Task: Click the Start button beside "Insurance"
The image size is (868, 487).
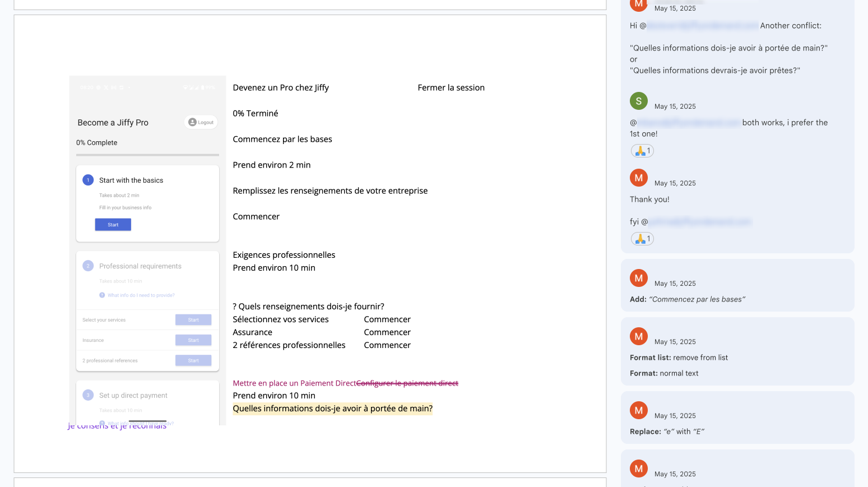Action: (193, 340)
